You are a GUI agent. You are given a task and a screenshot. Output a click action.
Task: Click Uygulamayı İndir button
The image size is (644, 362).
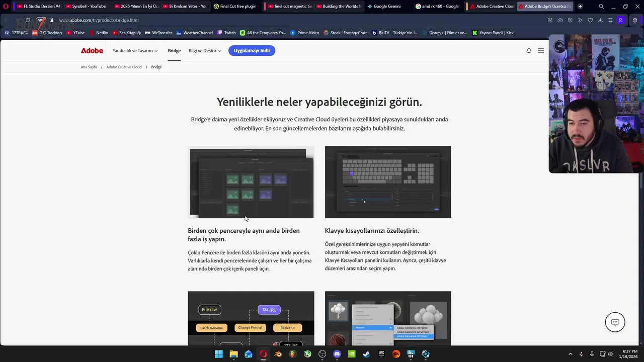pyautogui.click(x=252, y=51)
